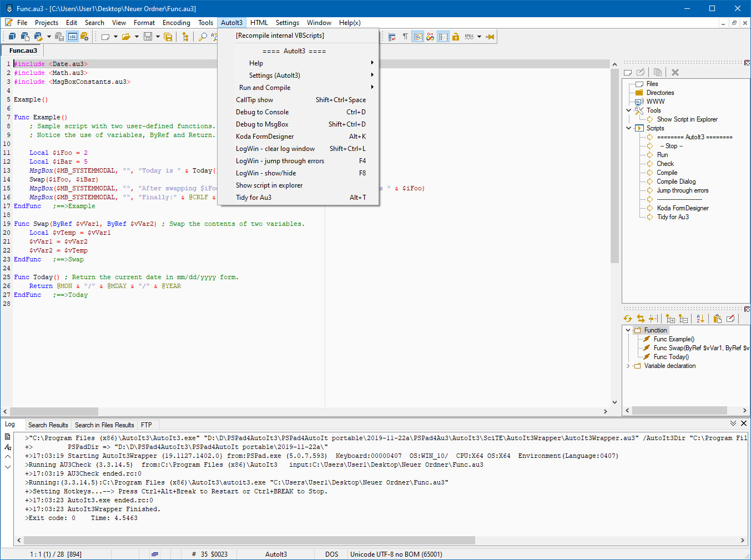Click the log panel horizontal scrollbar
Viewport: 751px width, 560px height.
click(x=250, y=540)
